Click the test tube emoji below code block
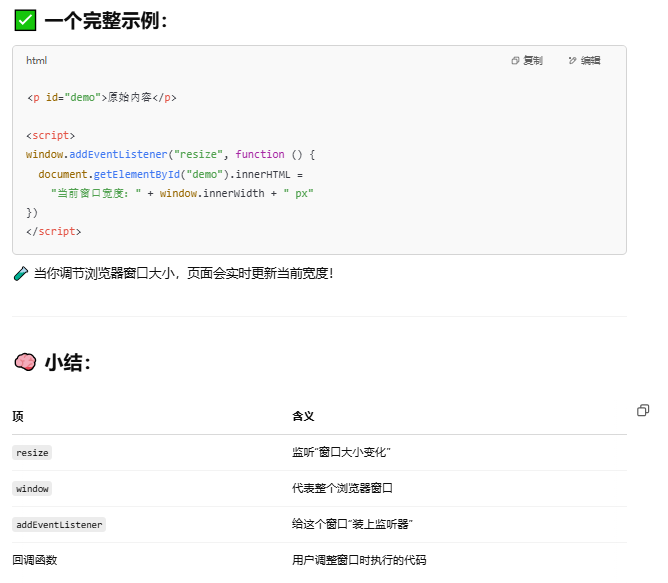Image resolution: width=668 pixels, height=583 pixels. point(20,273)
